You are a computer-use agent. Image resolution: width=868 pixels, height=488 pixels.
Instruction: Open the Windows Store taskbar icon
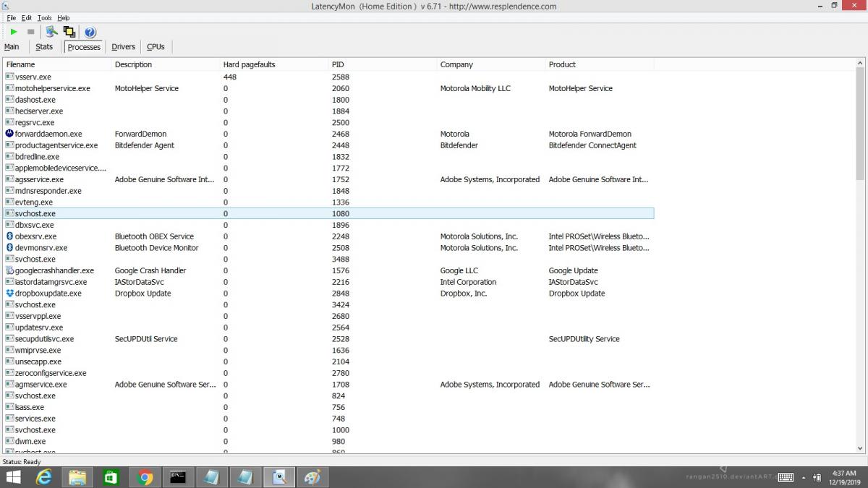[111, 477]
